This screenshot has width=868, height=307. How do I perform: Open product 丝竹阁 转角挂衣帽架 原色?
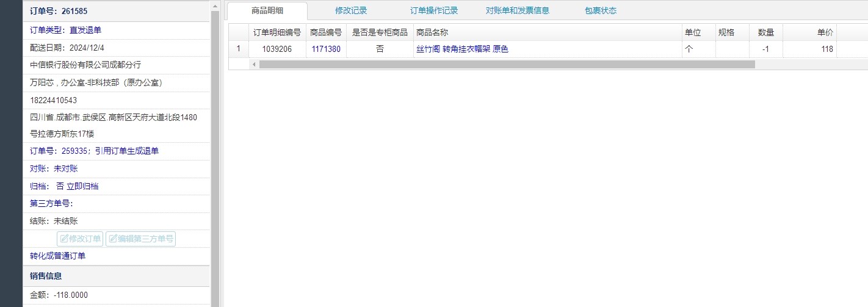(462, 49)
